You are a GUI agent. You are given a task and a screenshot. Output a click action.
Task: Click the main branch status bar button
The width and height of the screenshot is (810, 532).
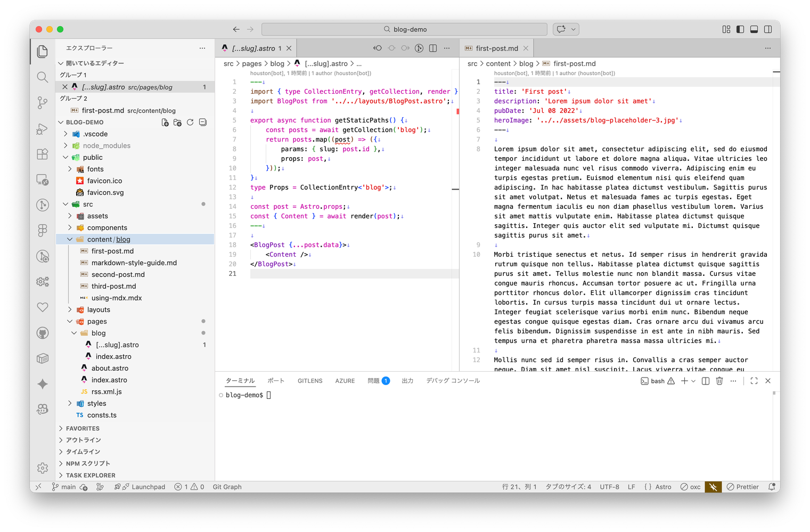64,487
